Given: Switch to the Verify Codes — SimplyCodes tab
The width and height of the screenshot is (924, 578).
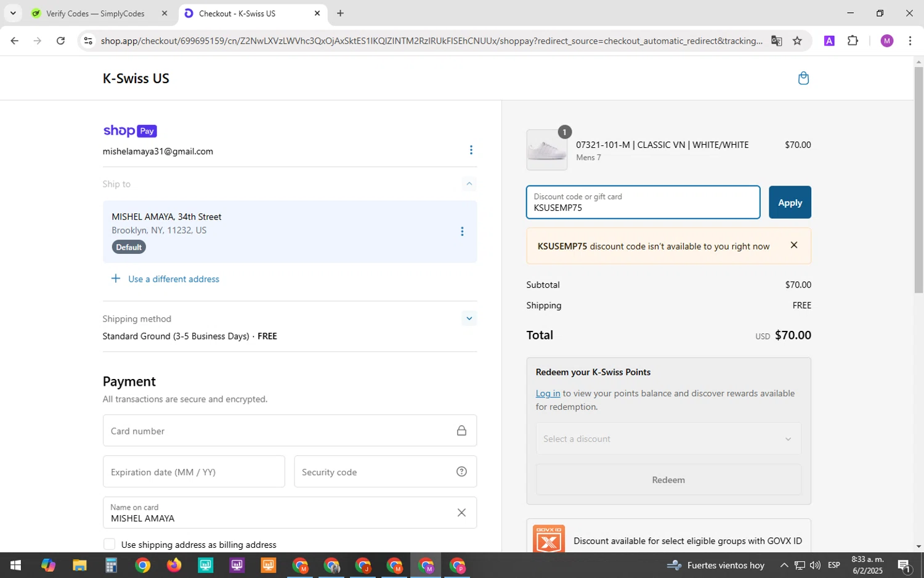Looking at the screenshot, I should pyautogui.click(x=95, y=14).
